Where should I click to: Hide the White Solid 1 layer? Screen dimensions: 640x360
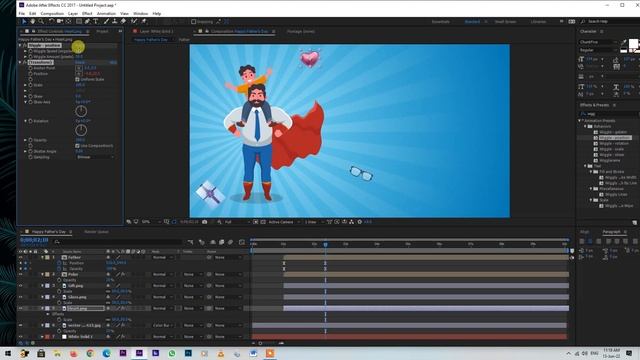coord(20,337)
